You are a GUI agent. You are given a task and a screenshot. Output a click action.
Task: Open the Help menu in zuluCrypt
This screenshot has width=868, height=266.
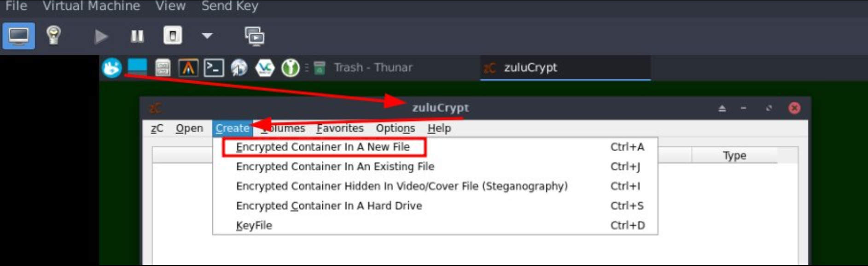439,128
